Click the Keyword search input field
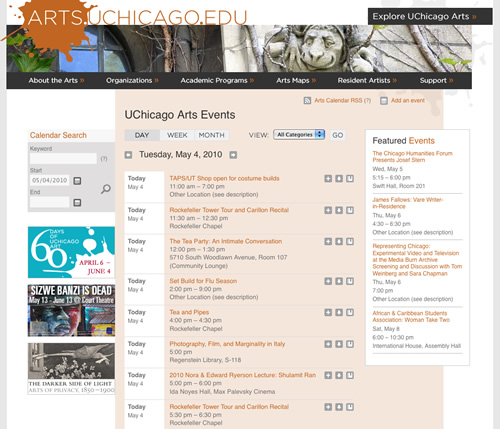The image size is (500, 429). click(63, 159)
